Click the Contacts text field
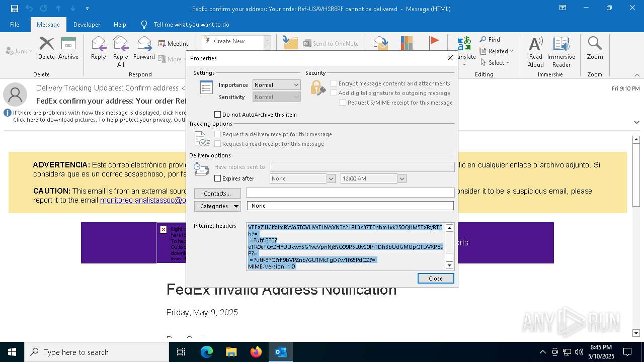The height and width of the screenshot is (362, 644). (x=350, y=193)
